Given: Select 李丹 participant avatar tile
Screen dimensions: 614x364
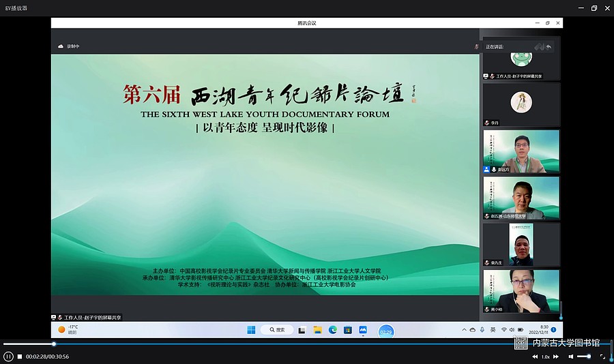Looking at the screenshot, I should (x=521, y=104).
